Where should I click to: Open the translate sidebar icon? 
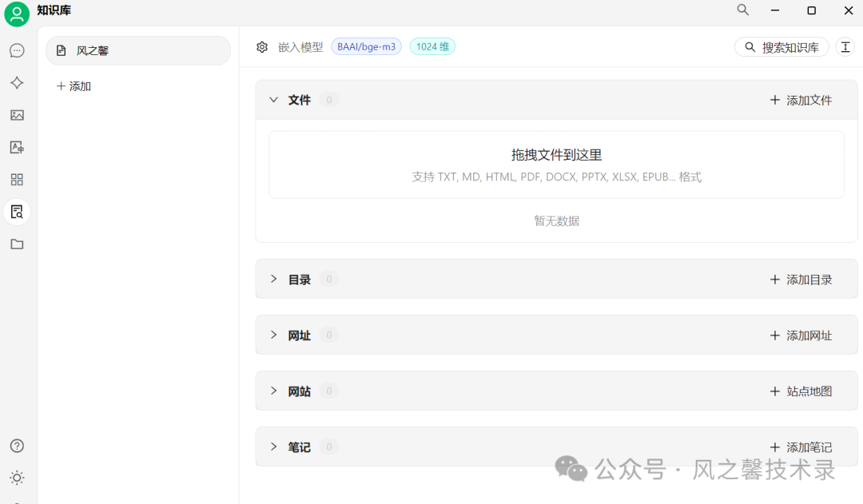tap(17, 147)
